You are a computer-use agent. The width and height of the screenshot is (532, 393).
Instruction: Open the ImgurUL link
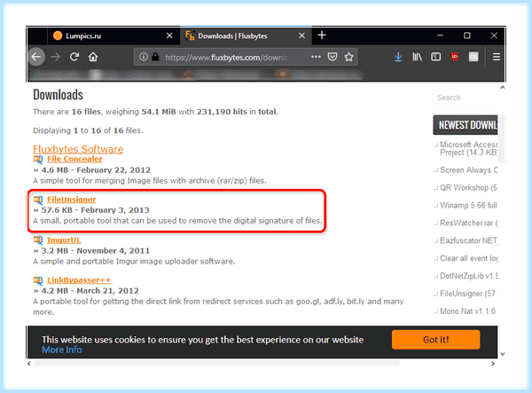pos(64,240)
